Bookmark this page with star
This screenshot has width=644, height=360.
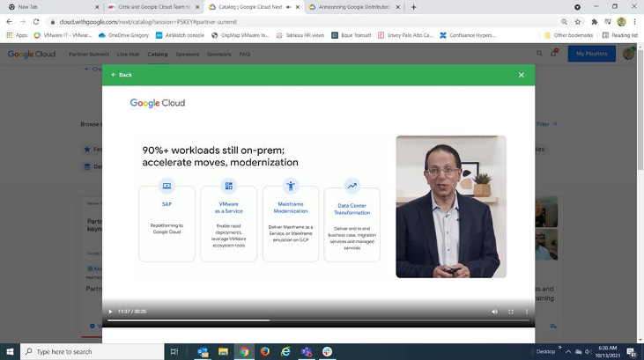578,22
